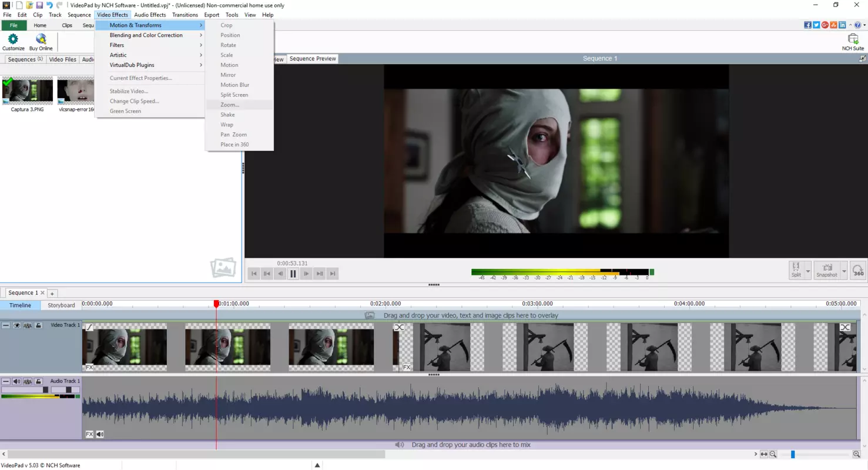Open FX on the first video clip
The height and width of the screenshot is (470, 868).
click(89, 367)
